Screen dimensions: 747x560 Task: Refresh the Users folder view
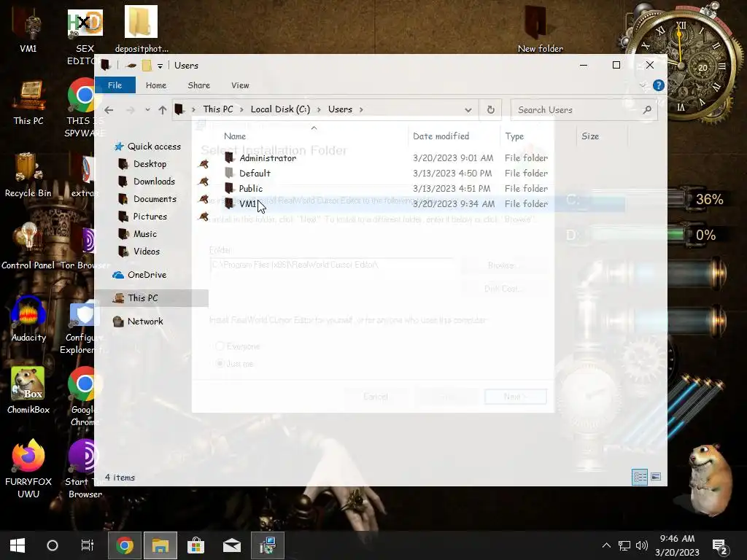[491, 109]
